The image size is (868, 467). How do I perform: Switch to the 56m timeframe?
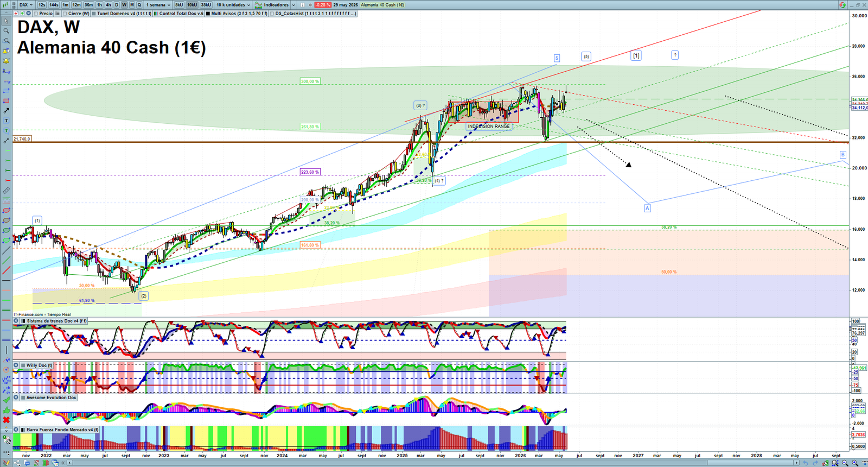pos(88,5)
